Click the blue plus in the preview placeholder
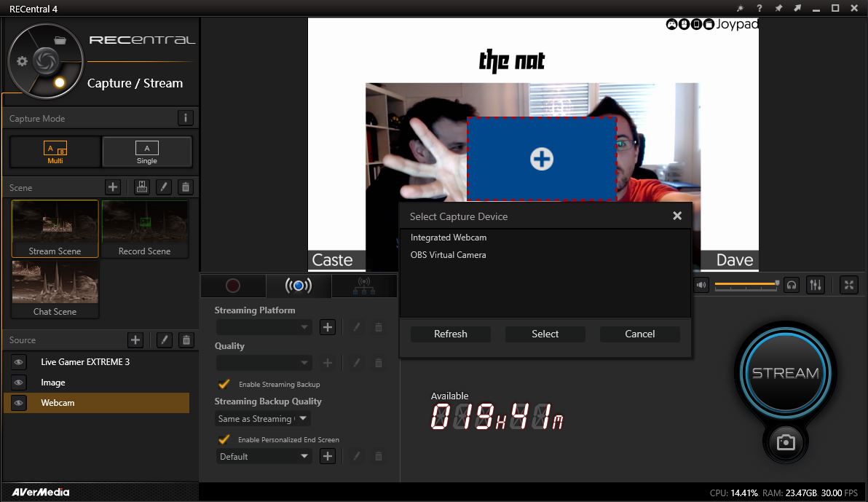 tap(541, 159)
